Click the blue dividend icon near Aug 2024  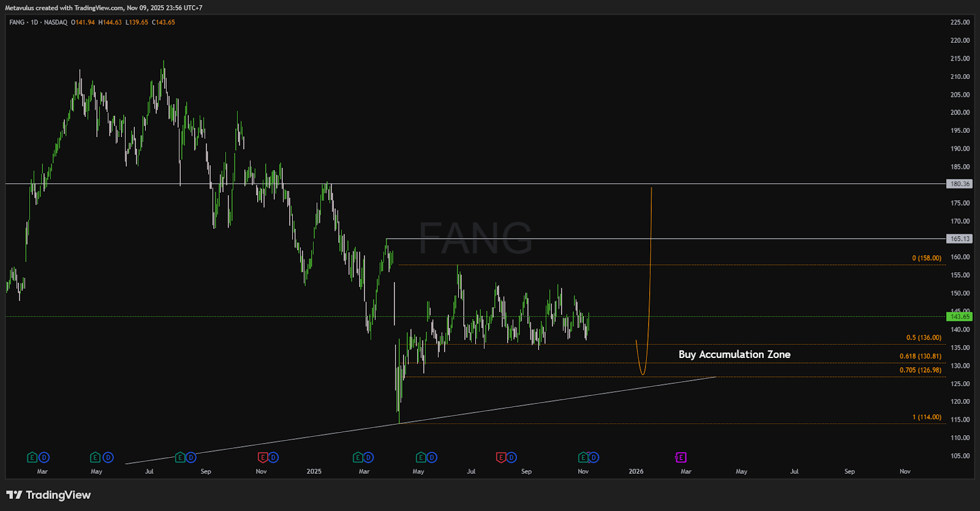click(191, 457)
